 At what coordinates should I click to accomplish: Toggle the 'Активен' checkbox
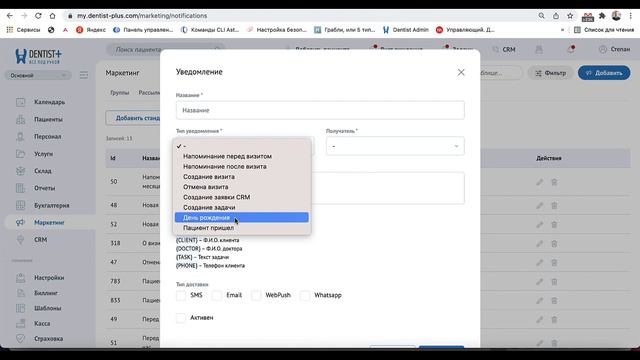click(x=181, y=318)
